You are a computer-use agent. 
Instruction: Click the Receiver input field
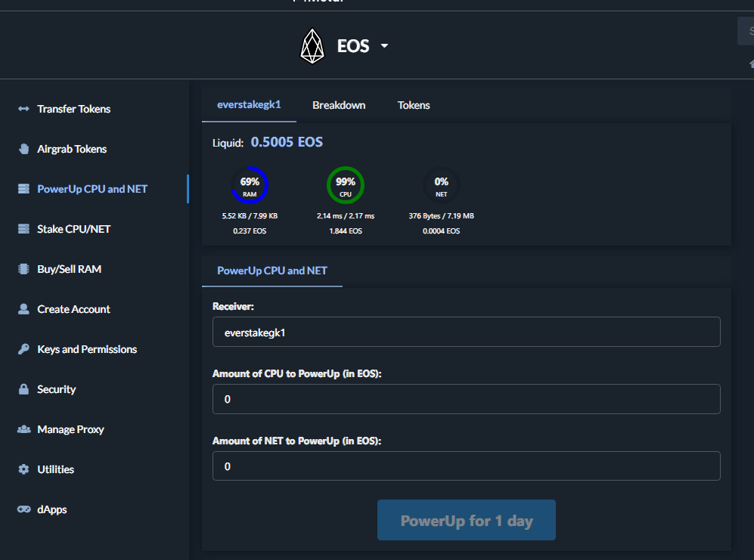click(x=466, y=332)
